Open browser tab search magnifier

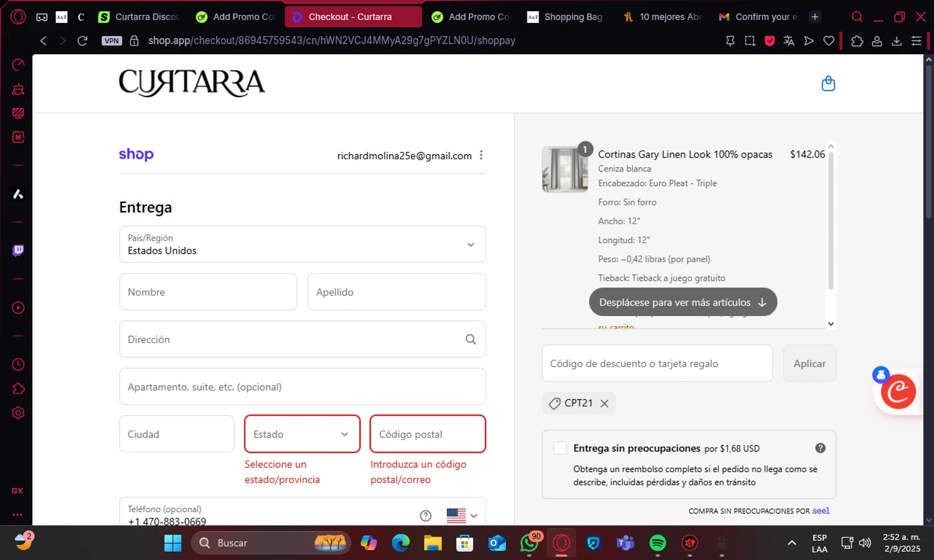tap(857, 17)
